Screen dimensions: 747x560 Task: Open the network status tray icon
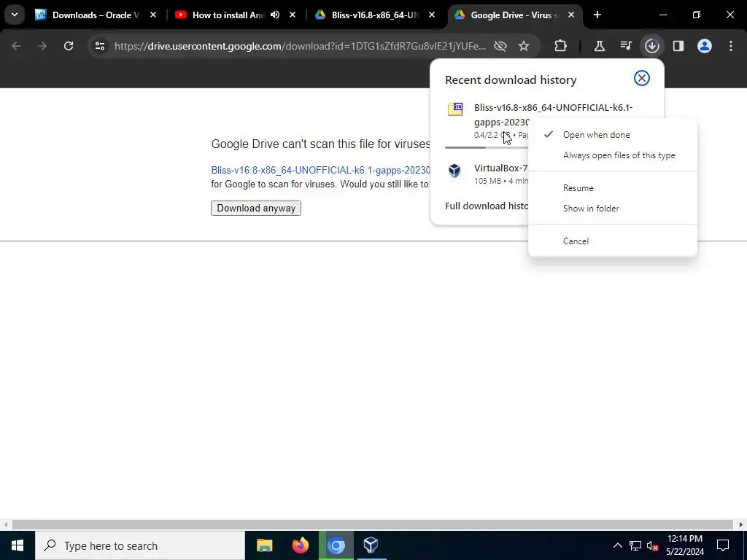(635, 545)
